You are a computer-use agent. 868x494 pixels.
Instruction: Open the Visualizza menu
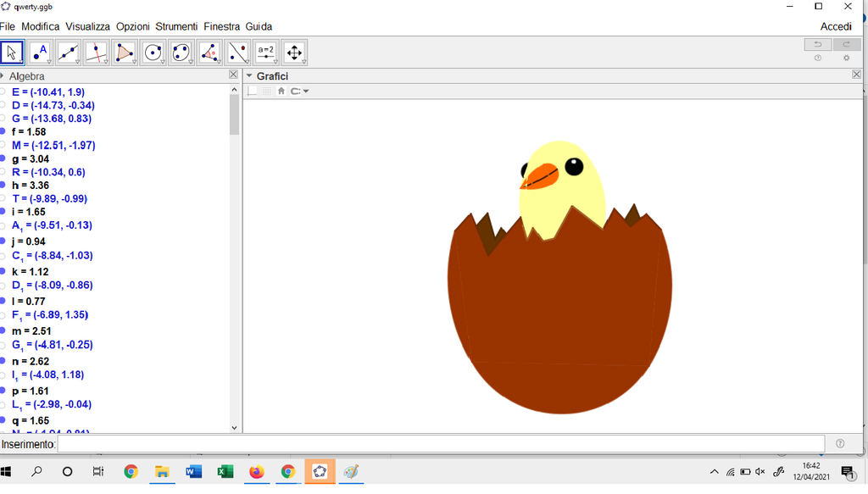tap(87, 26)
